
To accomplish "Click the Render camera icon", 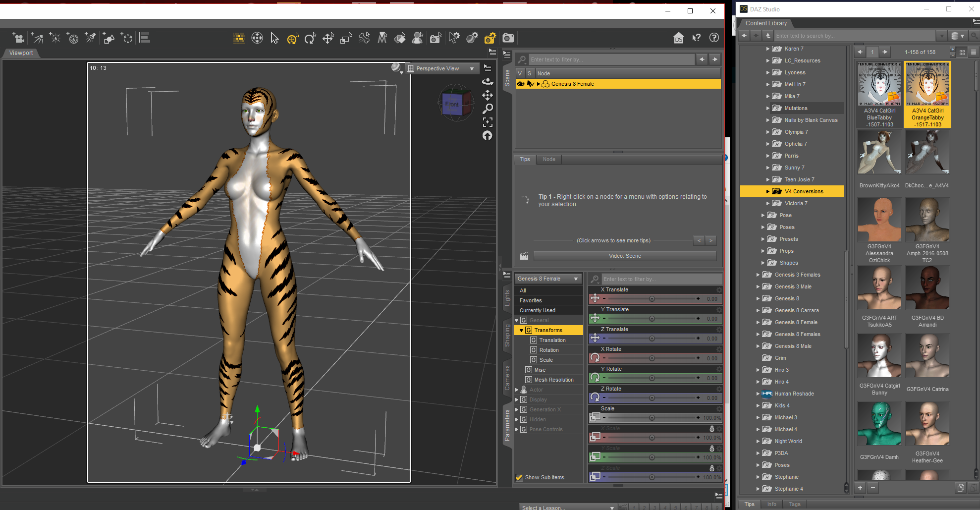I will pyautogui.click(x=508, y=38).
